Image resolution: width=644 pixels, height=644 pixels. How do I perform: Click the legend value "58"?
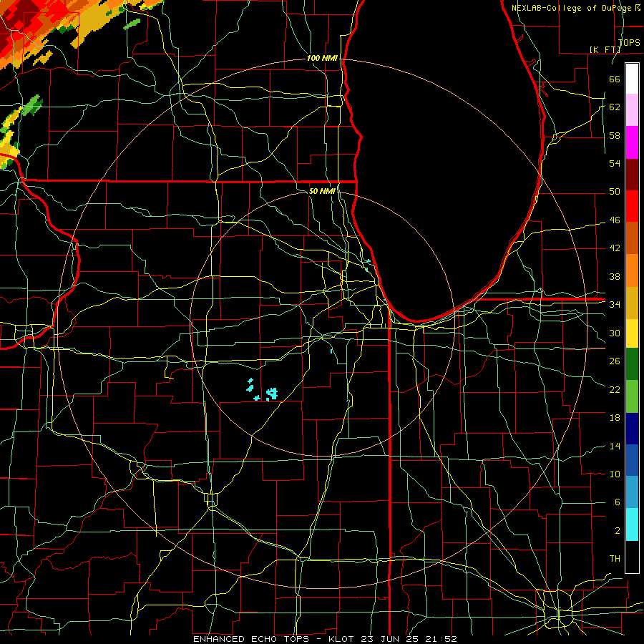click(x=615, y=135)
